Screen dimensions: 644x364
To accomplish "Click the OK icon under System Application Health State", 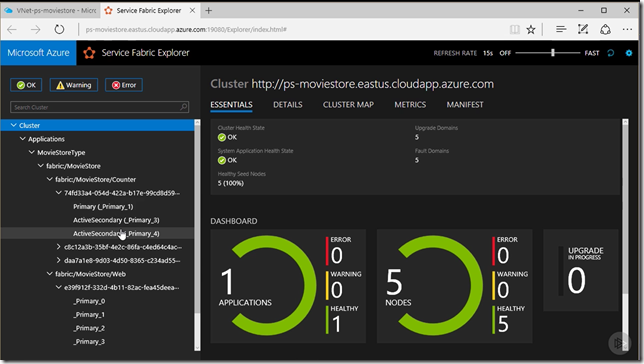I will (222, 160).
